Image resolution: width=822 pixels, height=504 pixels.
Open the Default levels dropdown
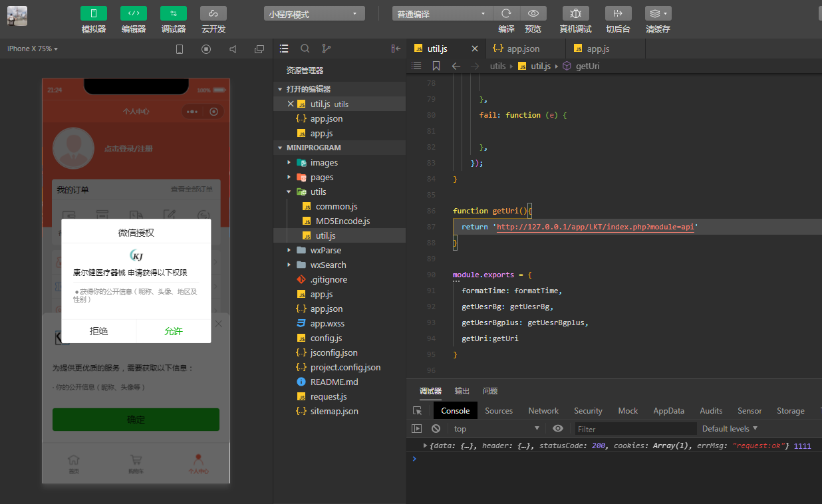click(730, 429)
